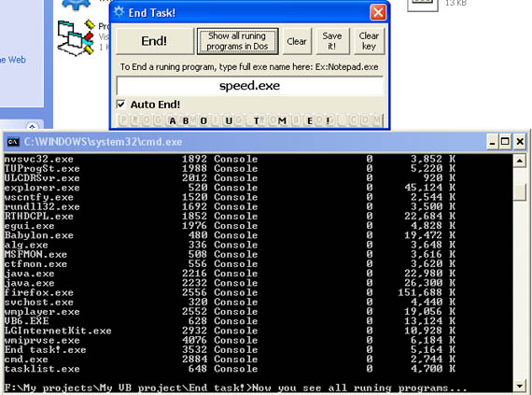532x395 pixels.
Task: Click the nvsvc32.exe row in cmd
Action: coord(230,159)
